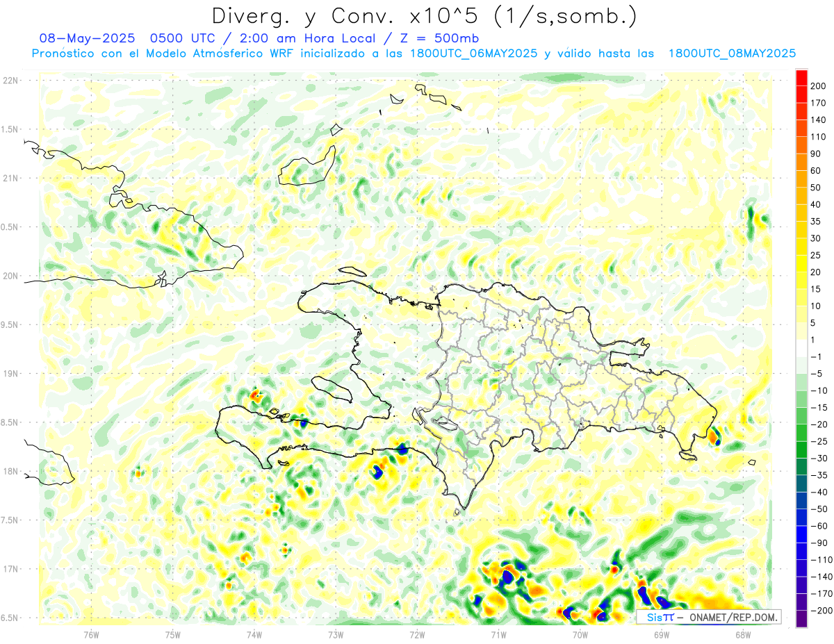Click the '7.5N' latitude label
This screenshot has height=644, width=834.
(x=10, y=520)
